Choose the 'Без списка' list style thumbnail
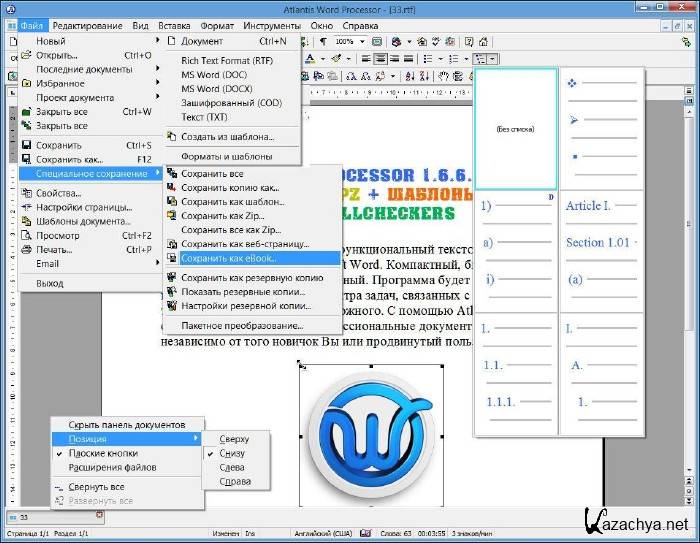Image resolution: width=700 pixels, height=543 pixels. pyautogui.click(x=516, y=129)
